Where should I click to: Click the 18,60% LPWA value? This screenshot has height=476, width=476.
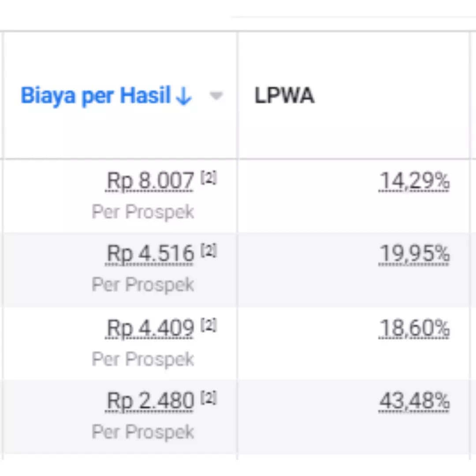click(x=414, y=328)
